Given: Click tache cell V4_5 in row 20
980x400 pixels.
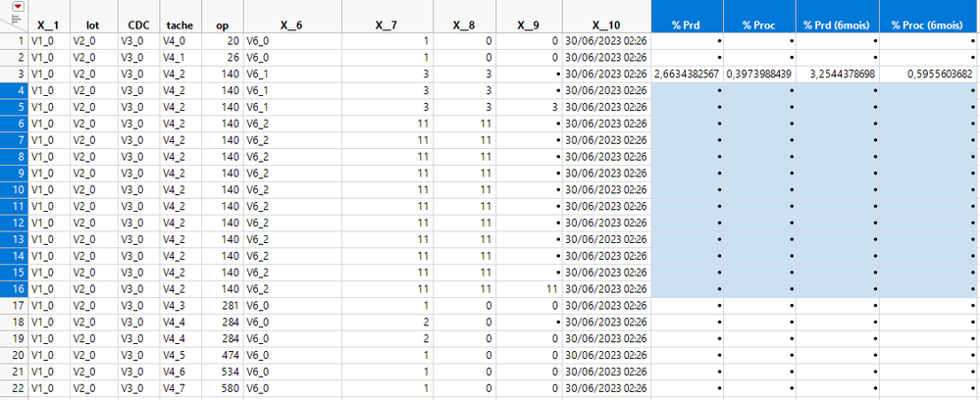Looking at the screenshot, I should (180, 355).
